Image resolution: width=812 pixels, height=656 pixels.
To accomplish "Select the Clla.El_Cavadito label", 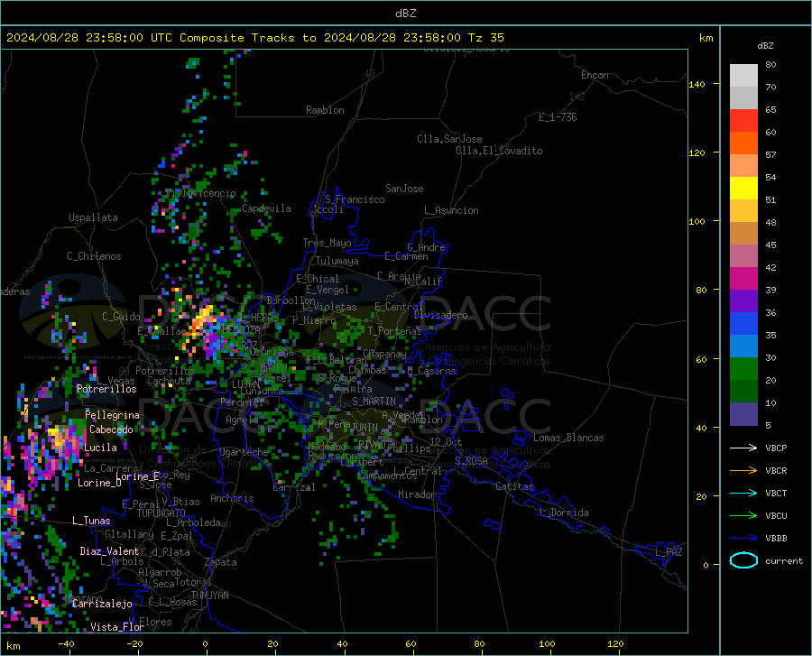I will (499, 151).
